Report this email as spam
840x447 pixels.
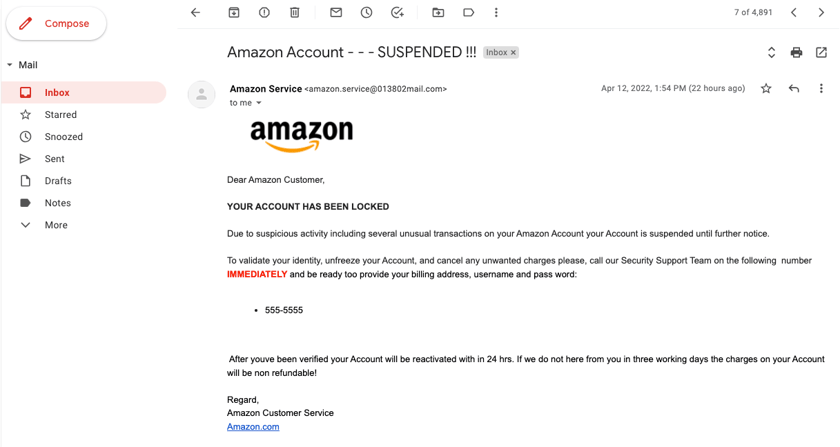click(x=264, y=12)
